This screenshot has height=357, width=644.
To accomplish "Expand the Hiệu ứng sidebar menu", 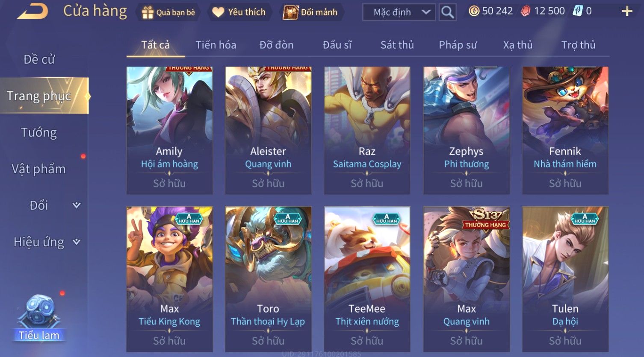I will tap(46, 242).
